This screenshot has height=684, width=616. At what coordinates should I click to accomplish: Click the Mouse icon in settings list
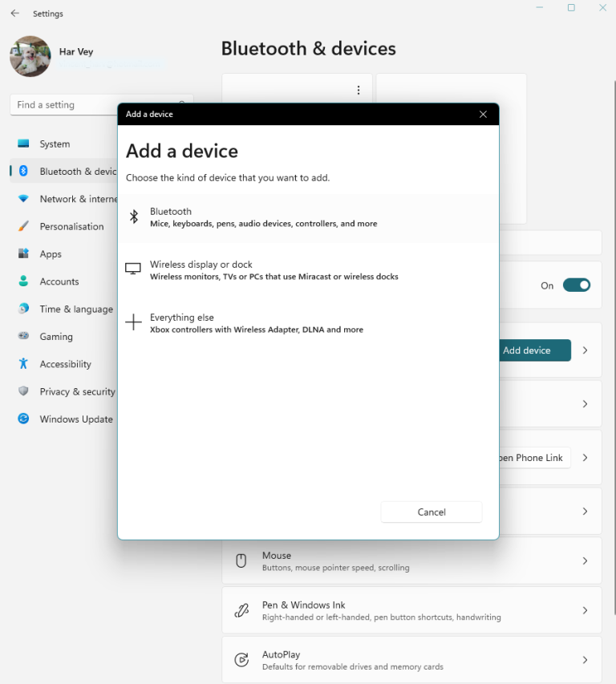click(x=241, y=561)
